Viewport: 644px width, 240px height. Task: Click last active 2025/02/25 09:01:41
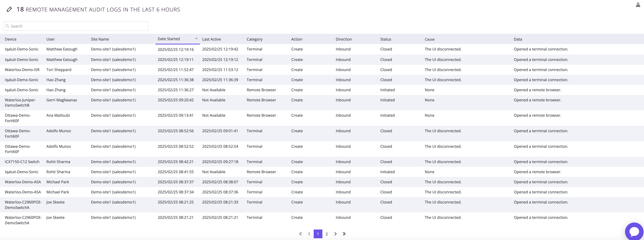point(220,131)
